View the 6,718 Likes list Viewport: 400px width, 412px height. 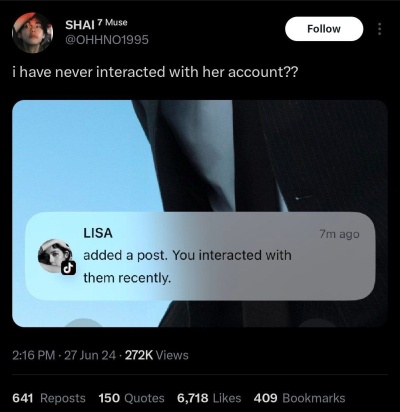click(x=209, y=398)
